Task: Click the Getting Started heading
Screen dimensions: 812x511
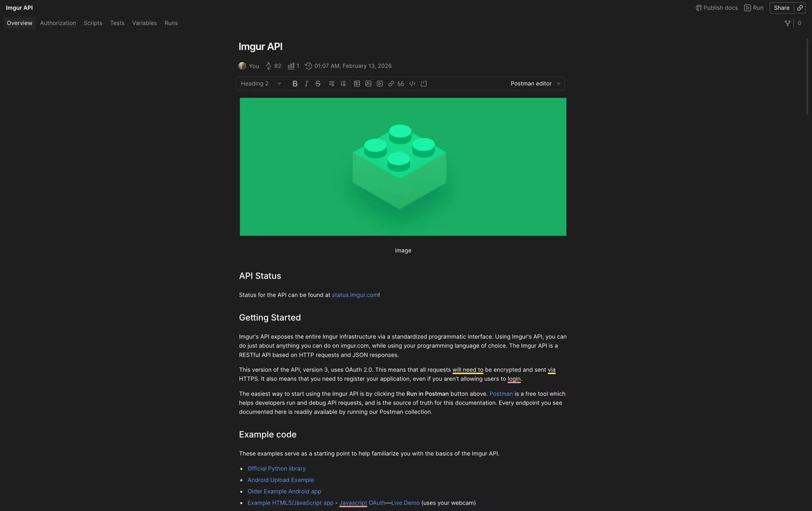Action: 270,317
